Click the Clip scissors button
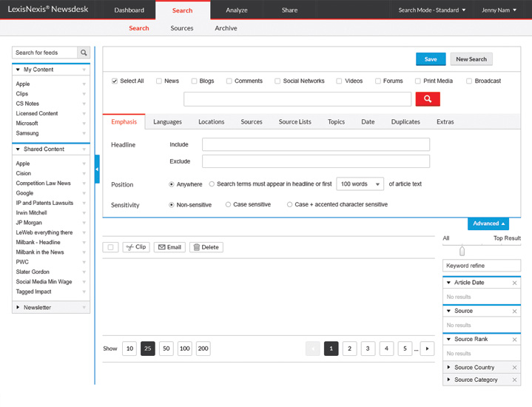Viewport: 532px width, 407px height. (136, 247)
